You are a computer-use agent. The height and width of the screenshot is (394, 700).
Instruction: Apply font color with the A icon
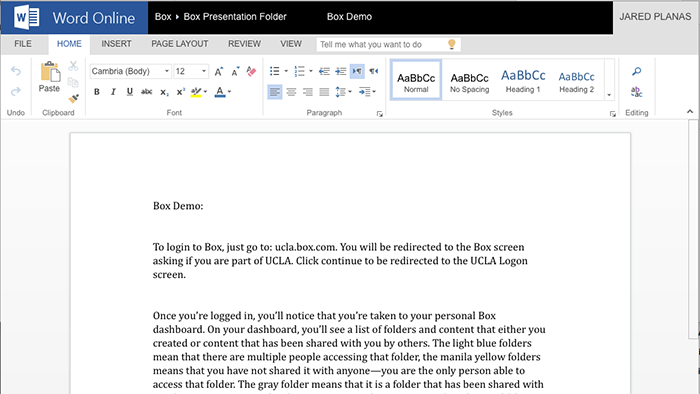(220, 92)
